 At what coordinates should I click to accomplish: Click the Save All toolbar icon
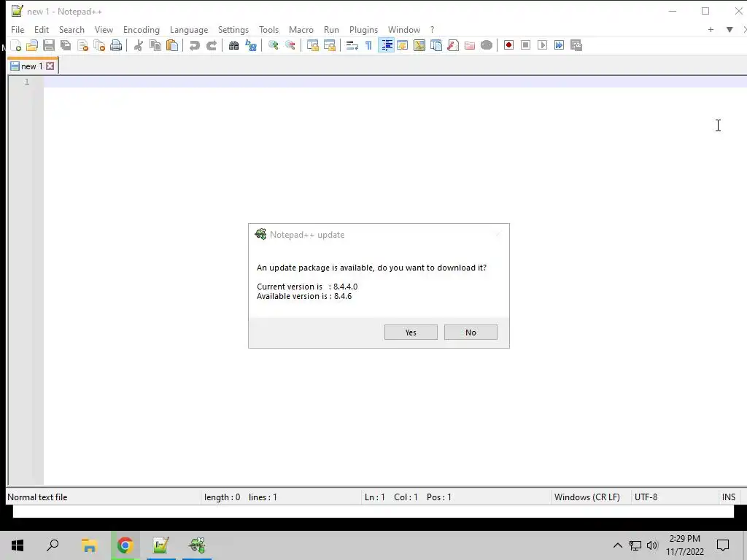(66, 45)
